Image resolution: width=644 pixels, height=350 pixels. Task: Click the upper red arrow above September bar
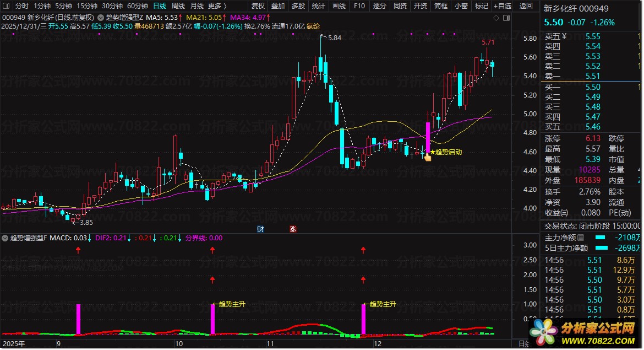78,250
